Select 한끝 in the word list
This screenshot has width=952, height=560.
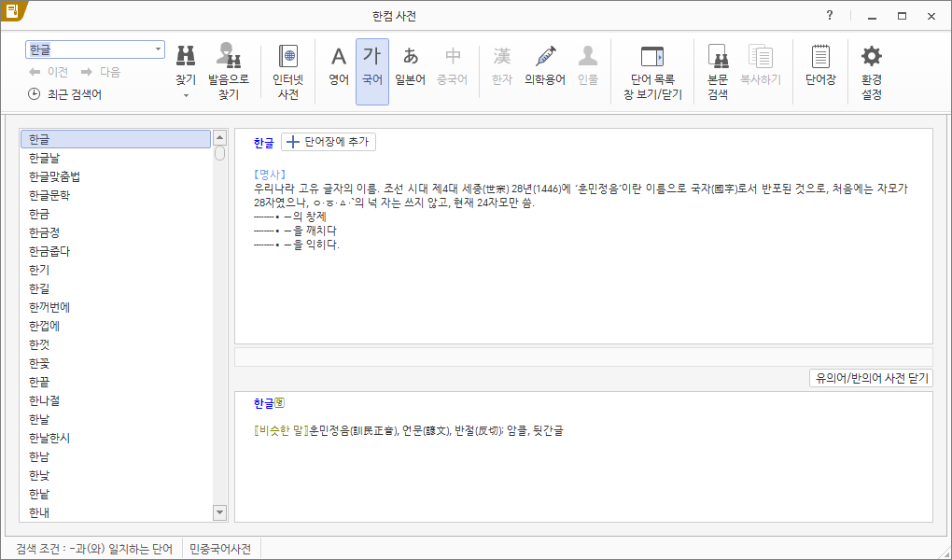(x=116, y=382)
